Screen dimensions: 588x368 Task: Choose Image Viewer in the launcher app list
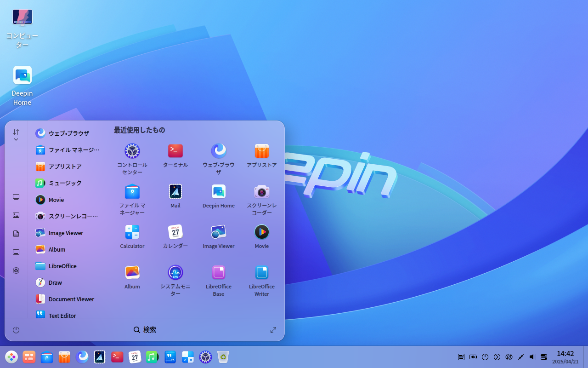click(68, 233)
